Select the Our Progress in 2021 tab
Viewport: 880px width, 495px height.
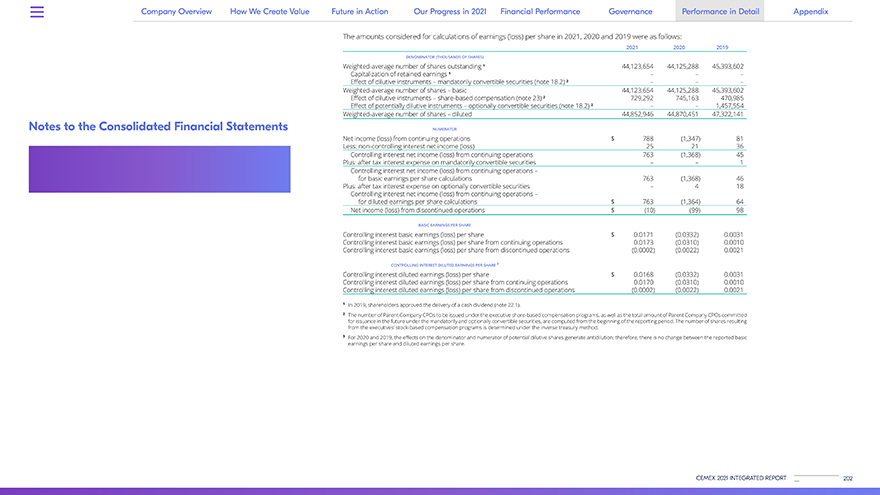coord(449,11)
